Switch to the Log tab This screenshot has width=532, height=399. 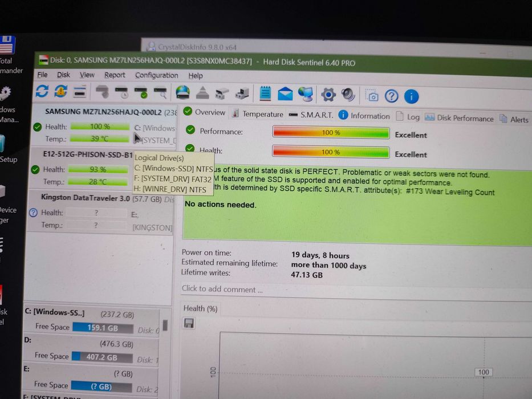coord(408,117)
